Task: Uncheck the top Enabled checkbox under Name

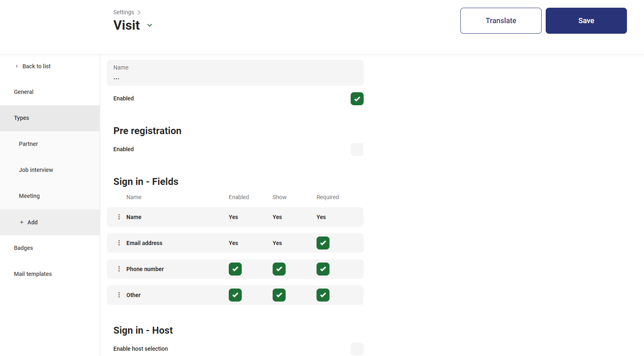Action: point(357,99)
